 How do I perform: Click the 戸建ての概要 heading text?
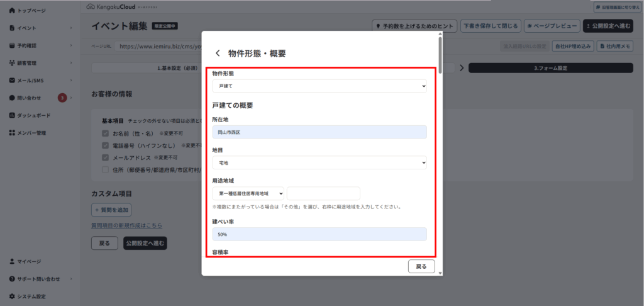[233, 105]
